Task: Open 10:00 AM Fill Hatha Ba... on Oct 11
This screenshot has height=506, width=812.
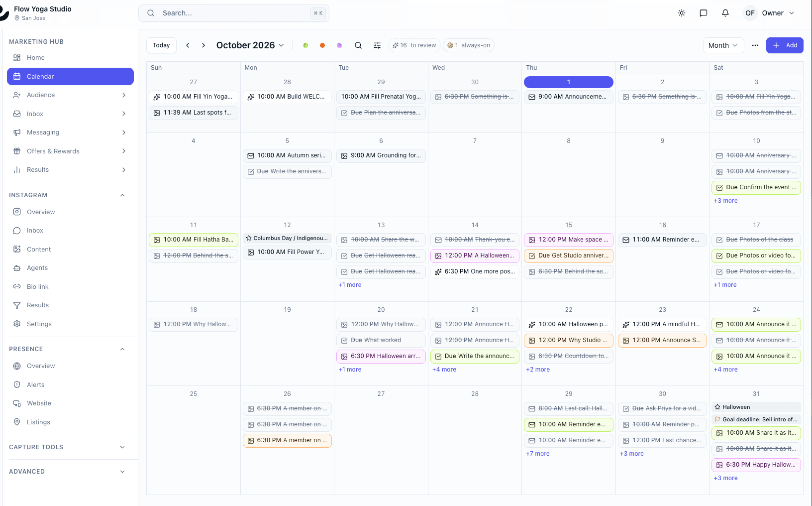Action: (x=194, y=240)
